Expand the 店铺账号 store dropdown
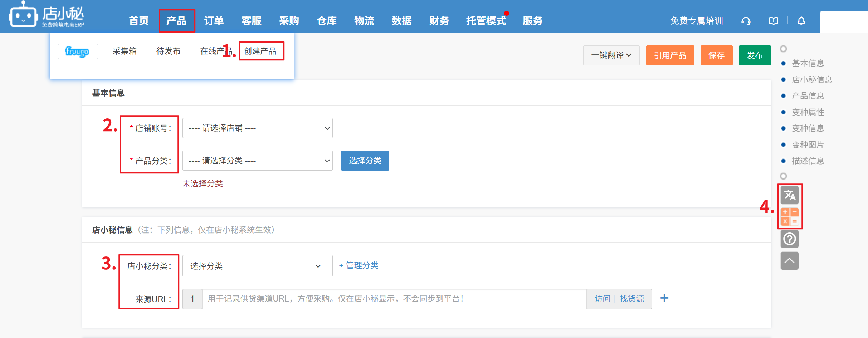 (x=257, y=128)
